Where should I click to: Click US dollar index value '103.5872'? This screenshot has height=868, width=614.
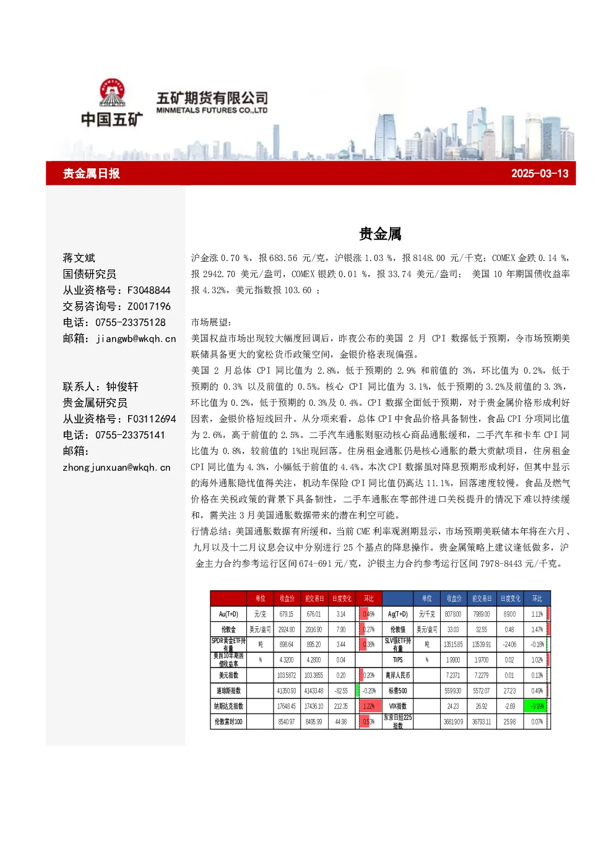286,676
